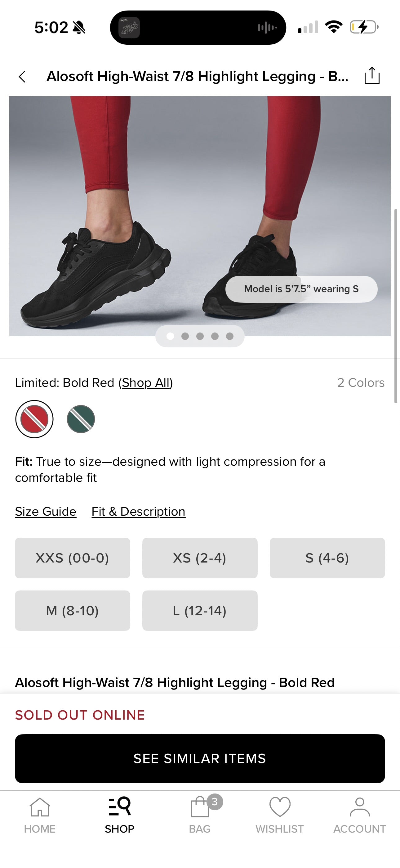This screenshot has height=868, width=400.
Task: Tap the back arrow icon
Action: click(22, 76)
